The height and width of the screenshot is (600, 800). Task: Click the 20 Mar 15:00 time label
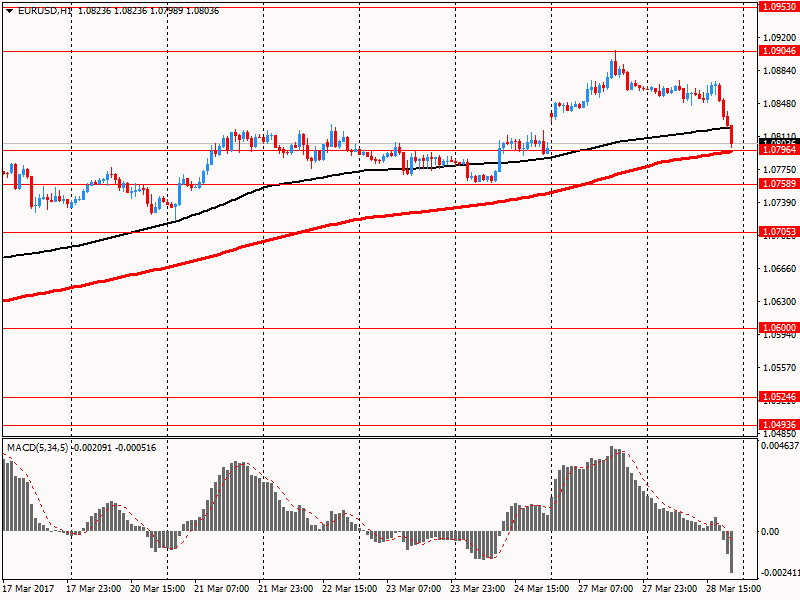[158, 588]
